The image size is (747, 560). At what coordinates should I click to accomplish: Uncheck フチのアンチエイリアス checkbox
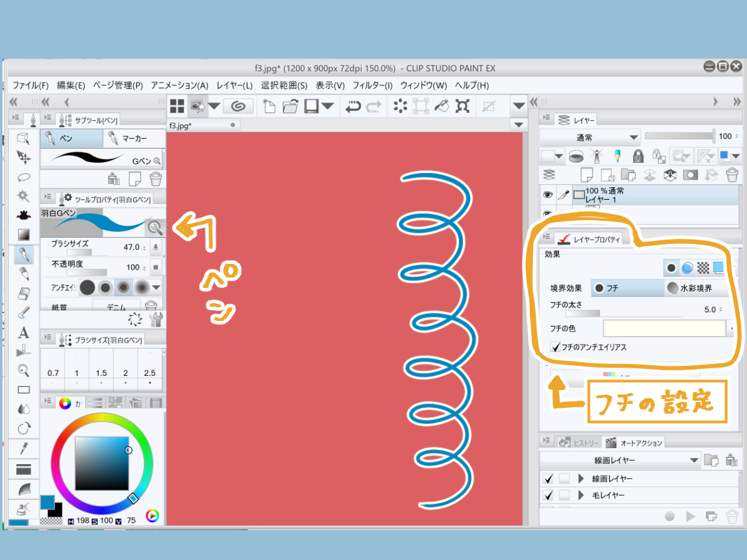556,347
